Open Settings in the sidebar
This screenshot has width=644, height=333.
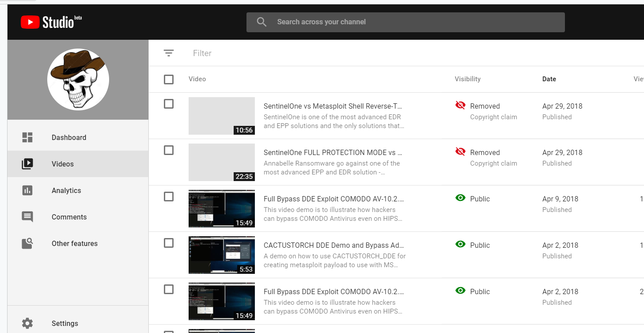coord(78,323)
